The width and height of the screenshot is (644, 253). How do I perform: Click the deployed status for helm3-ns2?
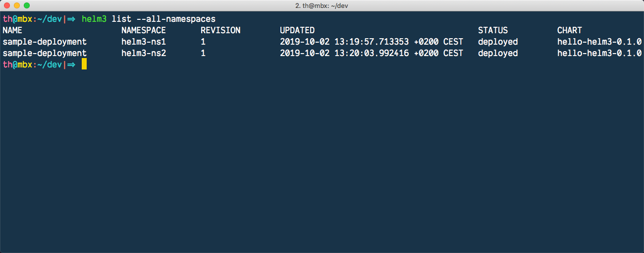pos(498,53)
